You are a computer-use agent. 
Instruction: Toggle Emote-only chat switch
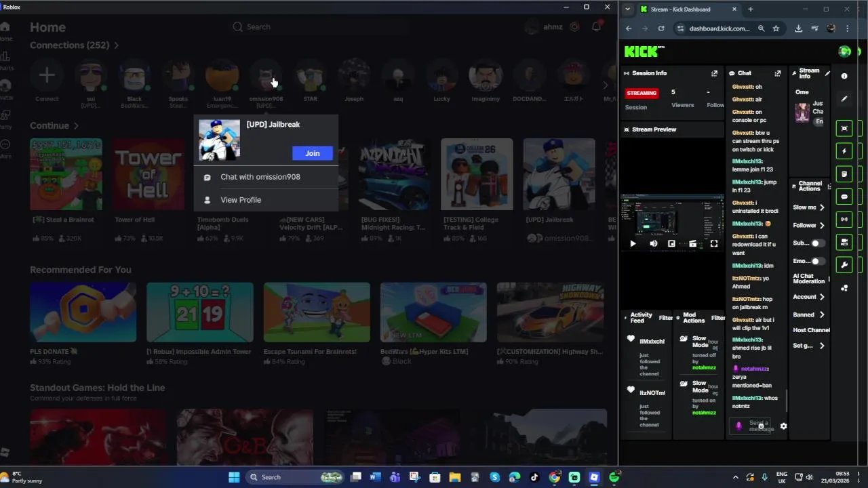point(818,261)
